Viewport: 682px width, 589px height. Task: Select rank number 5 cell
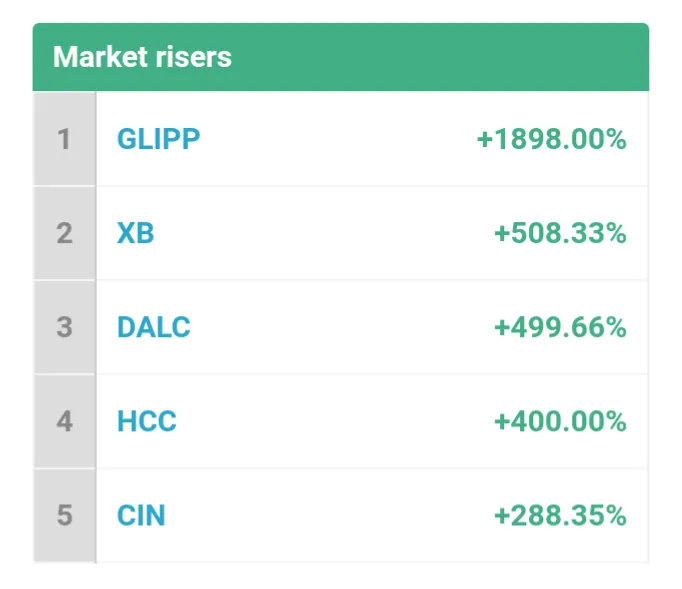tap(64, 515)
